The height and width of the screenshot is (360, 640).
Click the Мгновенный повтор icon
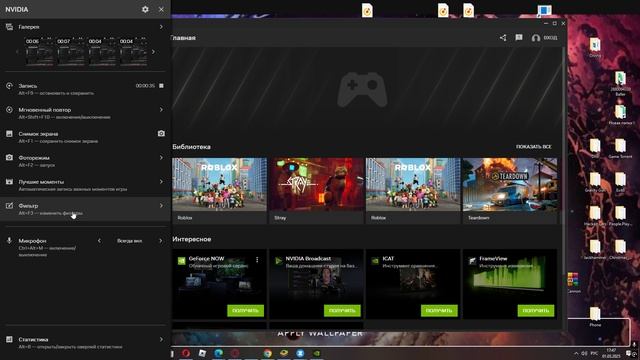9,110
